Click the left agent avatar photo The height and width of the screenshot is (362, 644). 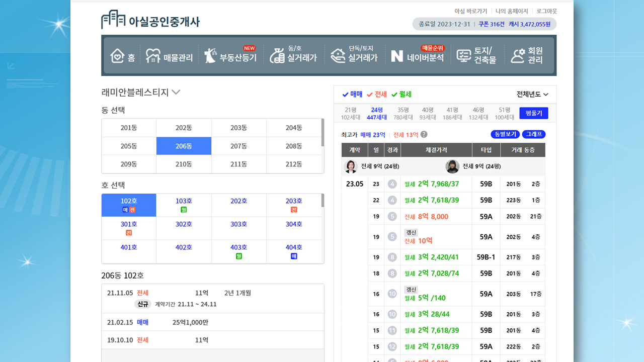pos(351,166)
